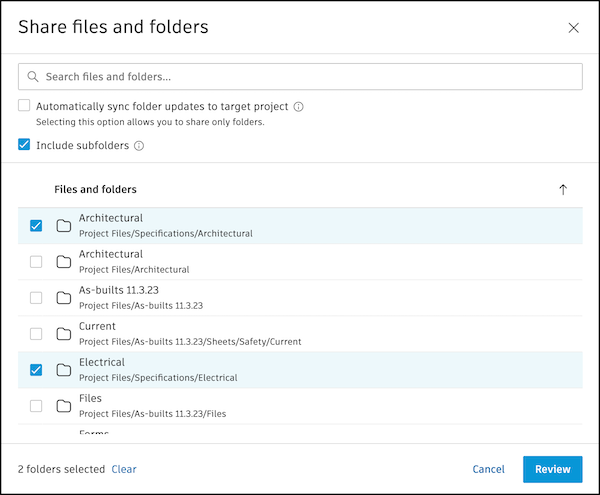
Task: Check the As-builts 11.3.23 folder checkbox
Action: point(36,298)
